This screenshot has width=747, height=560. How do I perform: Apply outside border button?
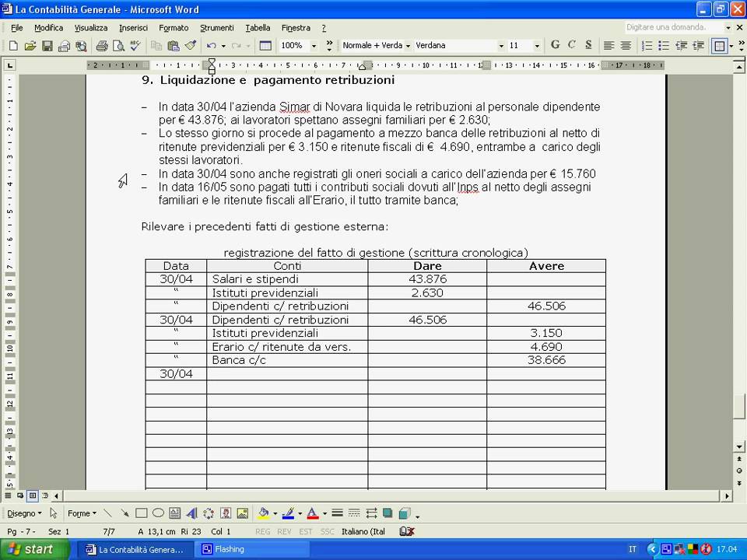pos(719,46)
